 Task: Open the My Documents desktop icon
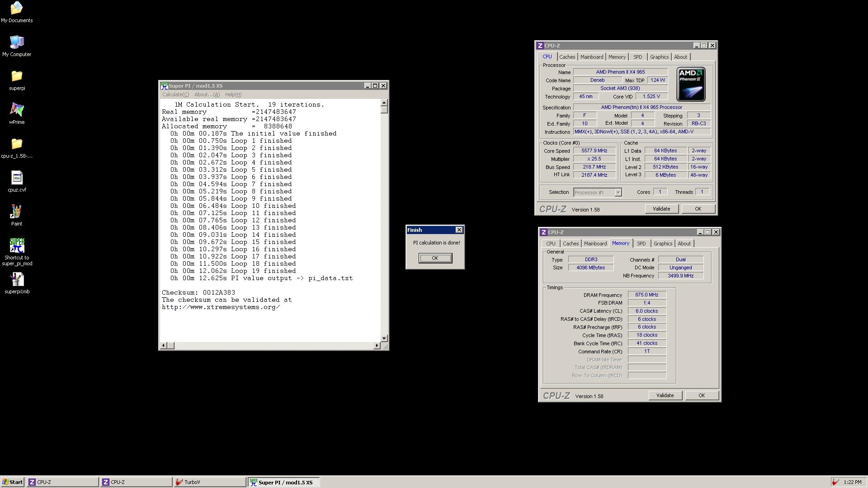pos(17,12)
